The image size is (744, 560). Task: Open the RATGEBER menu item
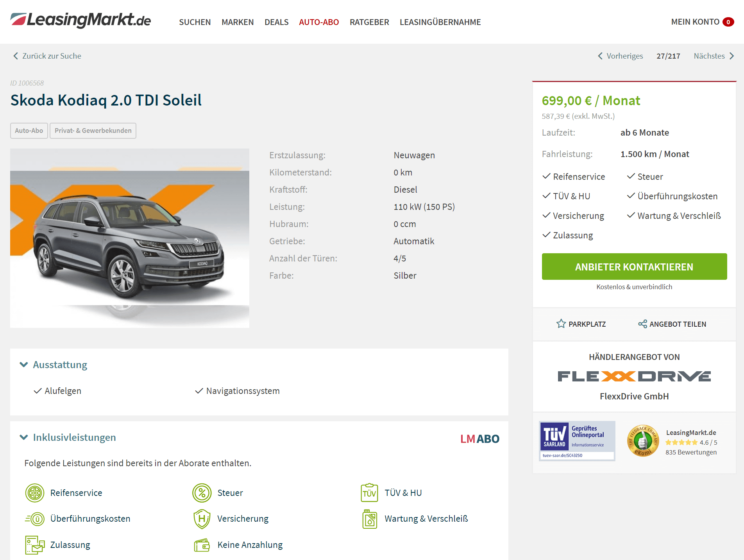pyautogui.click(x=369, y=22)
